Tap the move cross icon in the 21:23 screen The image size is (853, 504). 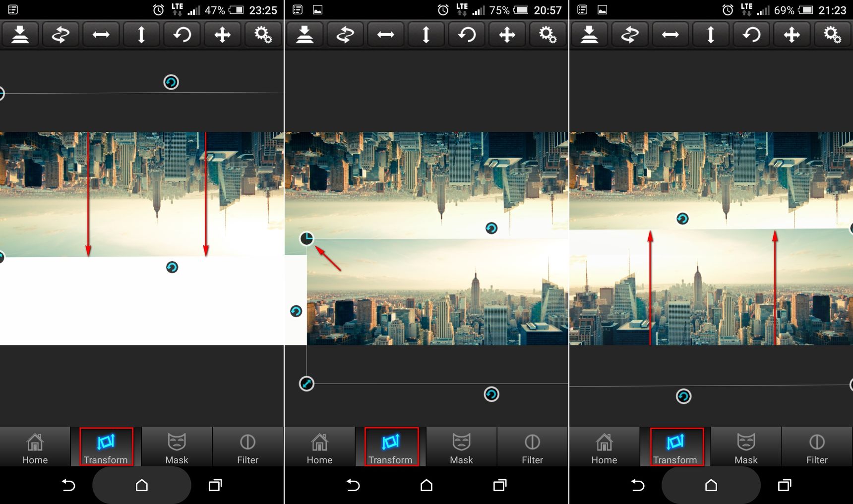[x=792, y=35]
